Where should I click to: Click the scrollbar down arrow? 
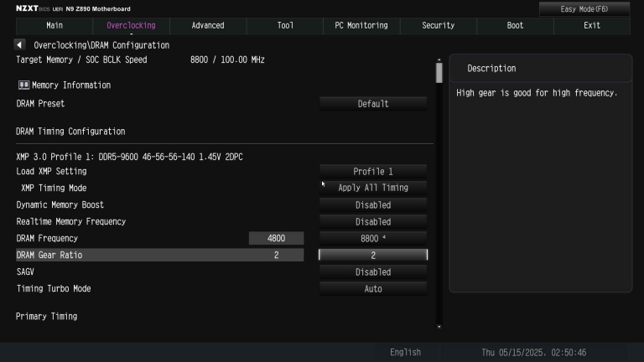[439, 327]
